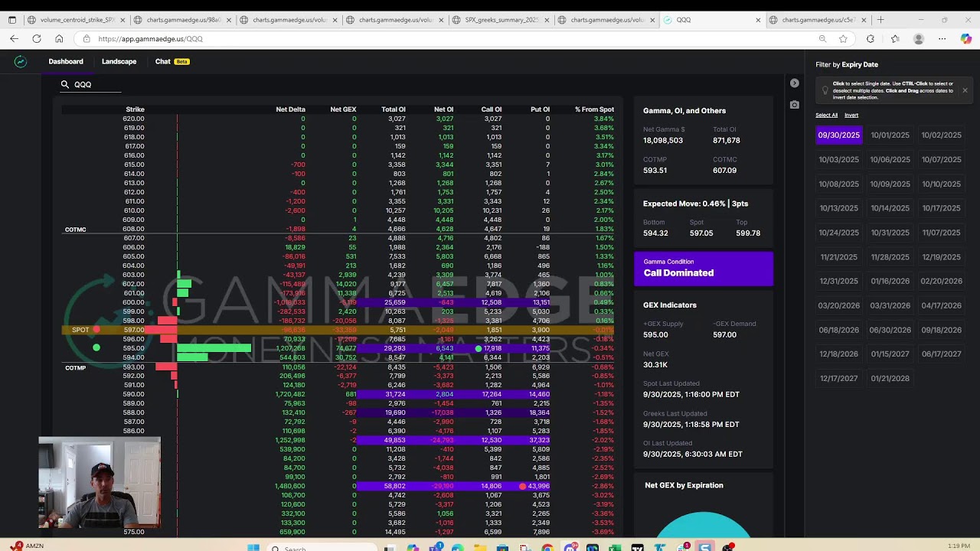Select the 10/31/2025 expiry date
980x551 pixels.
click(890, 233)
